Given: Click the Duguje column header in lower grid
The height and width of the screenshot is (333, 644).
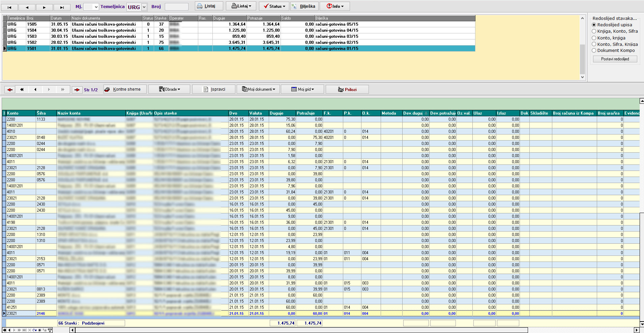Looking at the screenshot, I should [282, 113].
